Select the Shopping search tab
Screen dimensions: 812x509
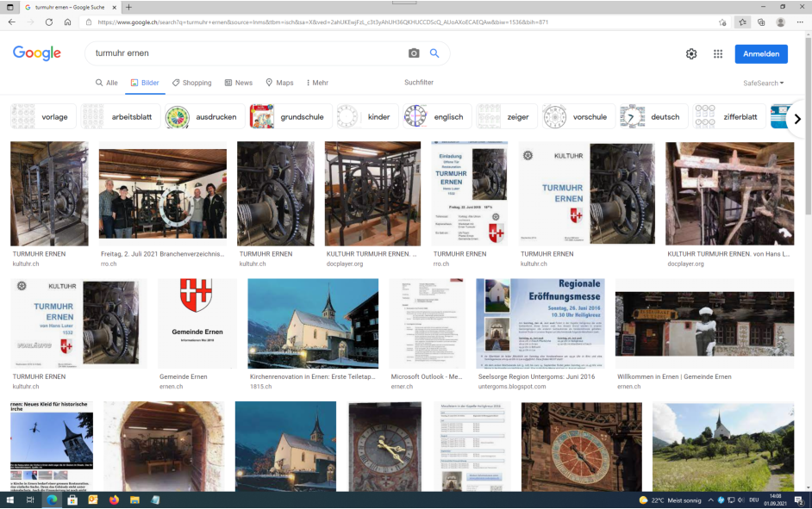pyautogui.click(x=191, y=83)
